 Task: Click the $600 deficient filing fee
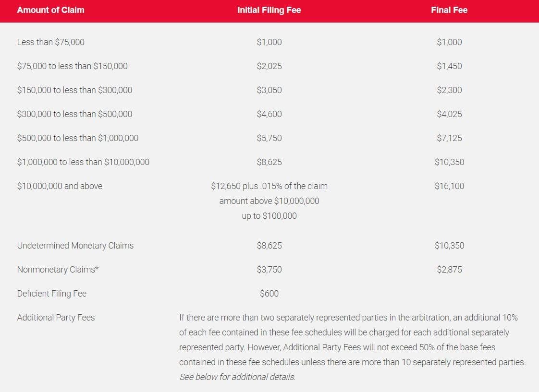(269, 294)
